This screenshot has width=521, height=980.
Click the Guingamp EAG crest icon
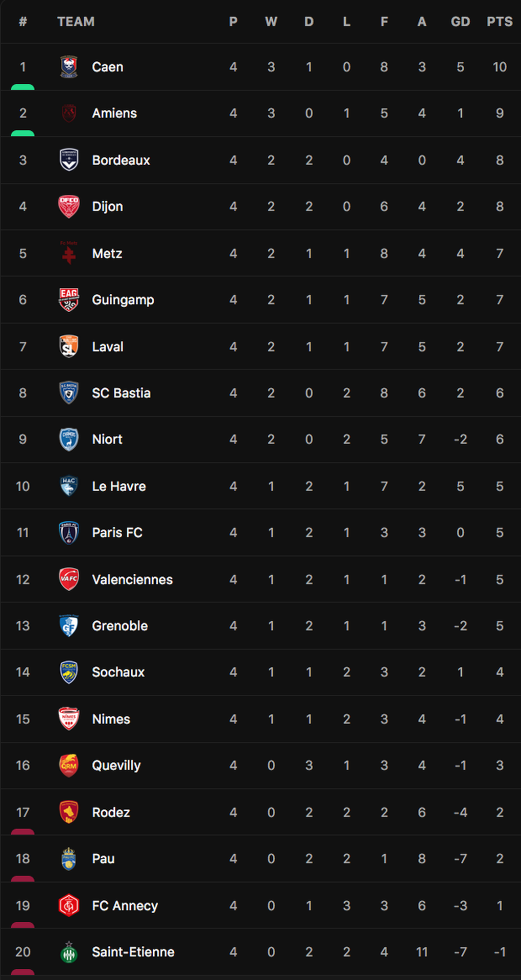[69, 299]
